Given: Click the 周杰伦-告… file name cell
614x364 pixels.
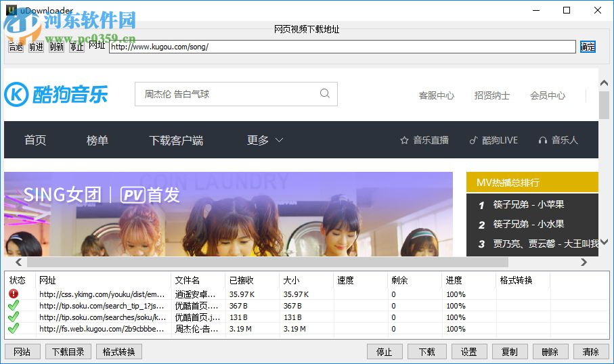Looking at the screenshot, I should [x=196, y=329].
